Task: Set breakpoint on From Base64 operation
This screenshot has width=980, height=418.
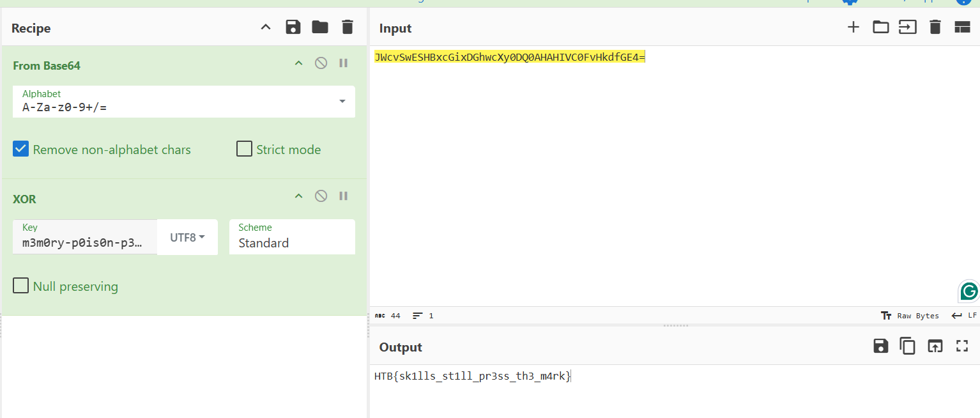Action: point(344,63)
